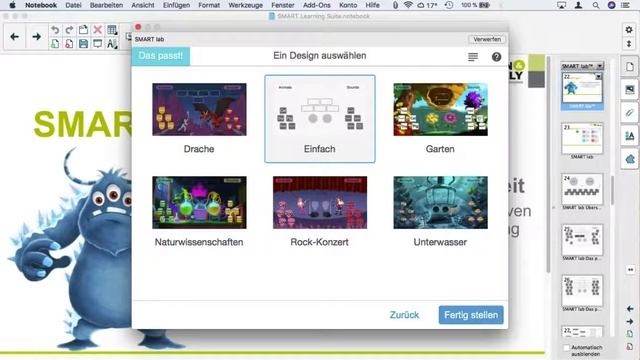640x360 pixels.
Task: Open the Add-Ons menu
Action: (317, 5)
